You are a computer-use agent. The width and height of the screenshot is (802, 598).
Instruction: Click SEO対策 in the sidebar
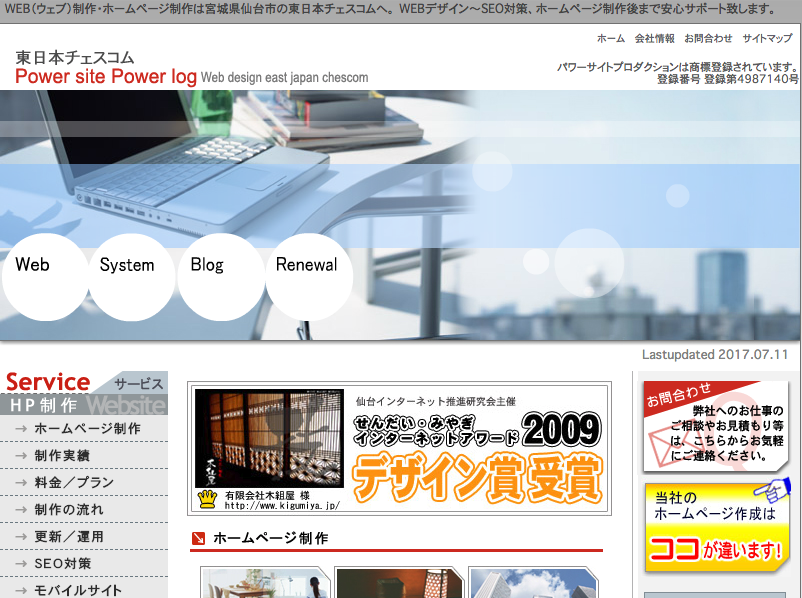[62, 563]
